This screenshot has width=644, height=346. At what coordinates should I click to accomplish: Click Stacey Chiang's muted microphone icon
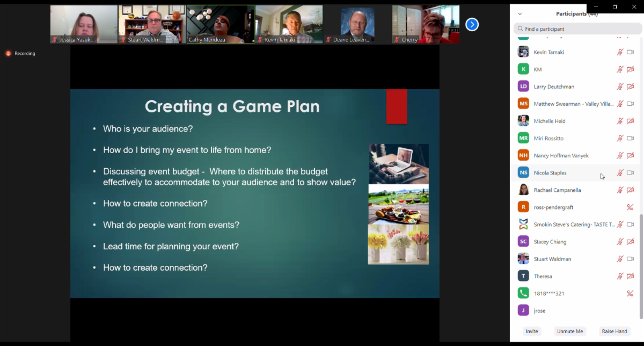tap(620, 241)
